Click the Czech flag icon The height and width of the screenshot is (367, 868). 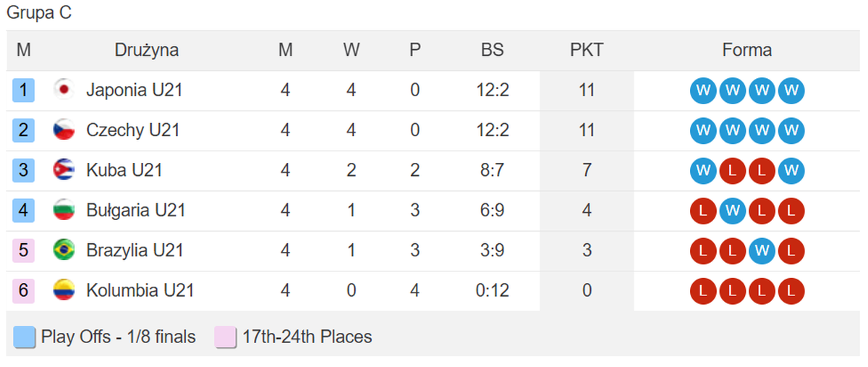point(64,130)
